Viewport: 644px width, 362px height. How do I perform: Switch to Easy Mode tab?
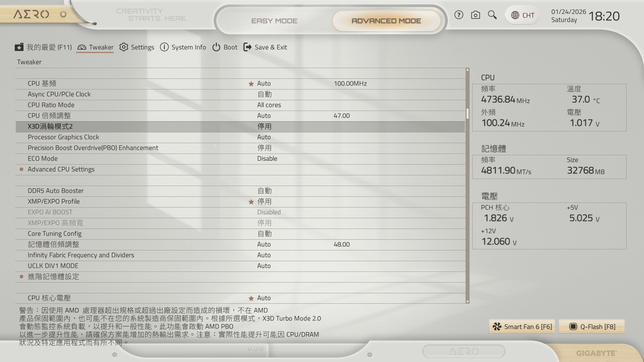(x=274, y=21)
